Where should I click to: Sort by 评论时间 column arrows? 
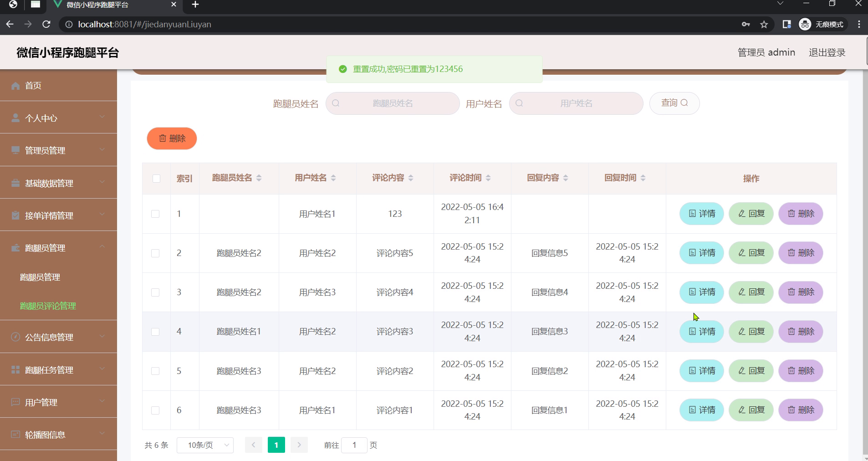tap(488, 178)
